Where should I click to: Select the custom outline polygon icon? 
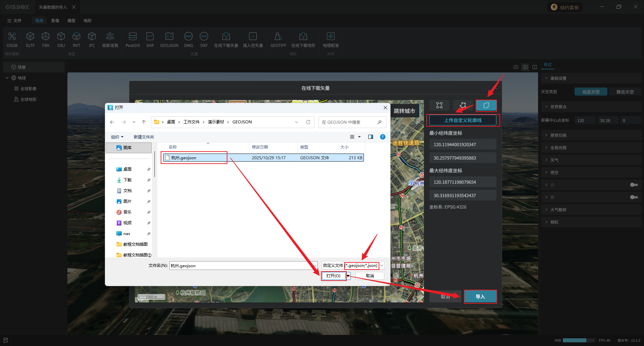click(486, 105)
